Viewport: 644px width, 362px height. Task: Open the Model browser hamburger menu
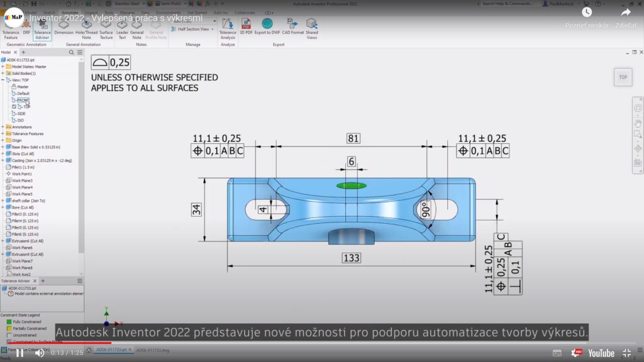point(80,53)
